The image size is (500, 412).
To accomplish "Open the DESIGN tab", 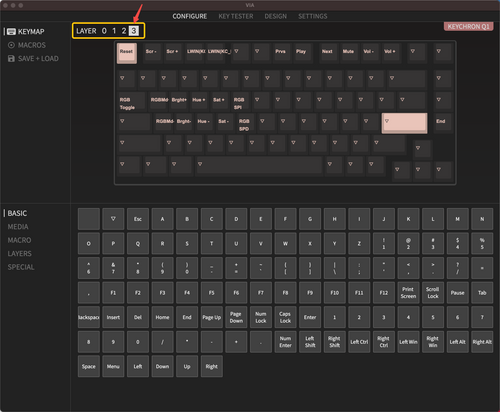I will (x=275, y=16).
